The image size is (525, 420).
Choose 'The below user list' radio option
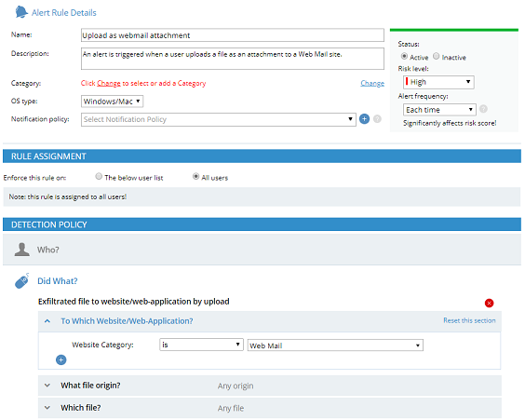99,176
